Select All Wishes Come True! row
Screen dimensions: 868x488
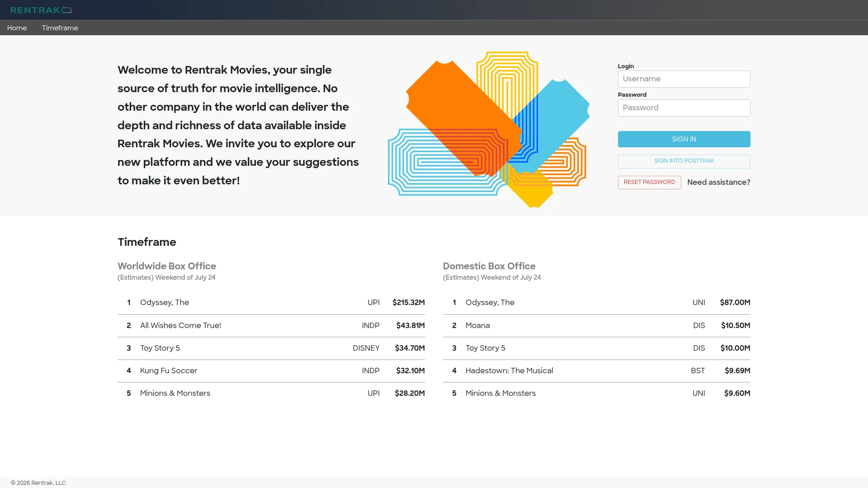(x=271, y=326)
